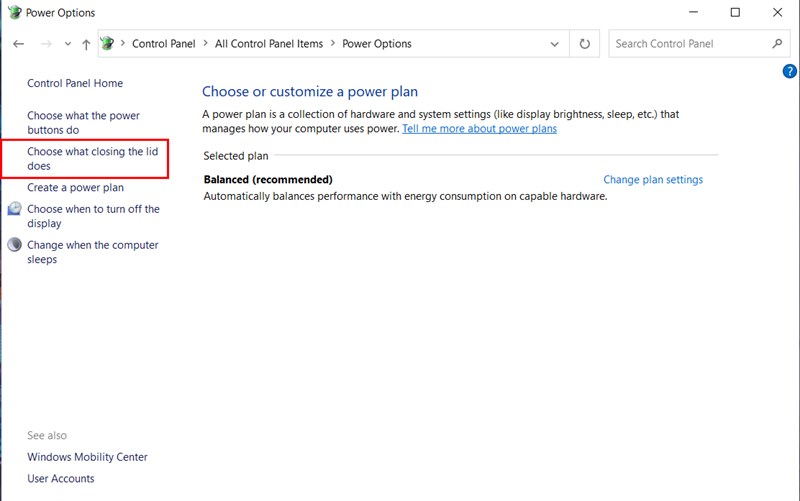
Task: Open User Accounts link
Action: 61,479
